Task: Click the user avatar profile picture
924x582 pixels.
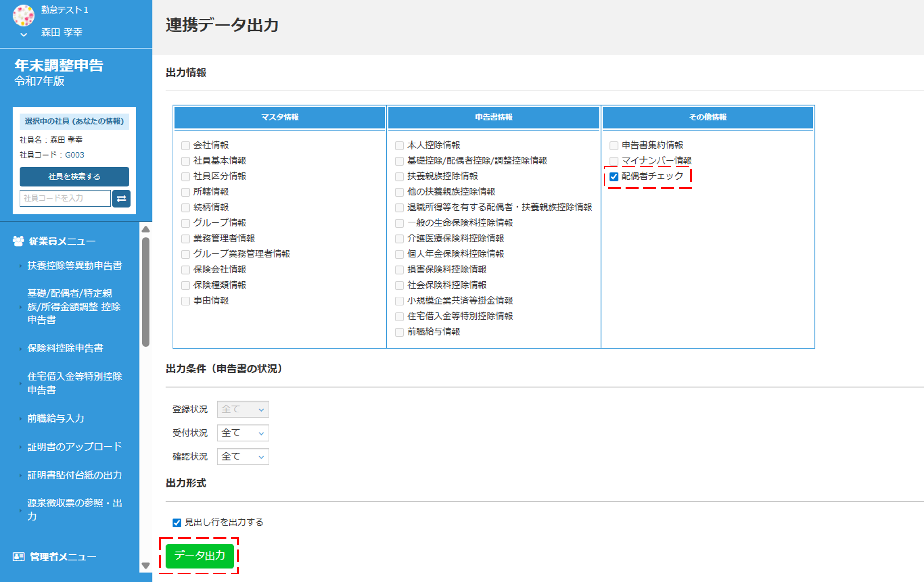Action: (23, 15)
